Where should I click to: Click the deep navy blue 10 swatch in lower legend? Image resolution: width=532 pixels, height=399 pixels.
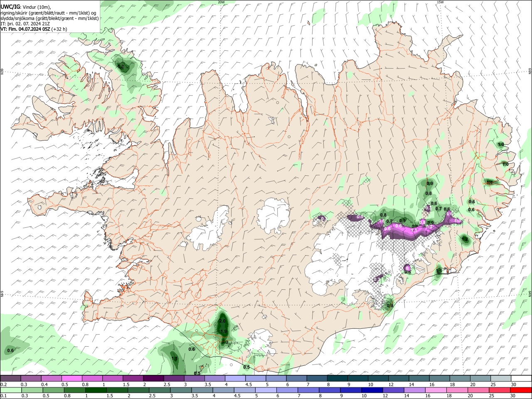coord(372,390)
